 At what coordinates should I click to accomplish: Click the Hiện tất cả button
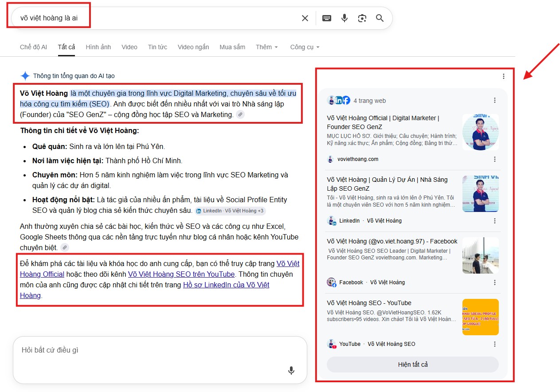point(413,365)
